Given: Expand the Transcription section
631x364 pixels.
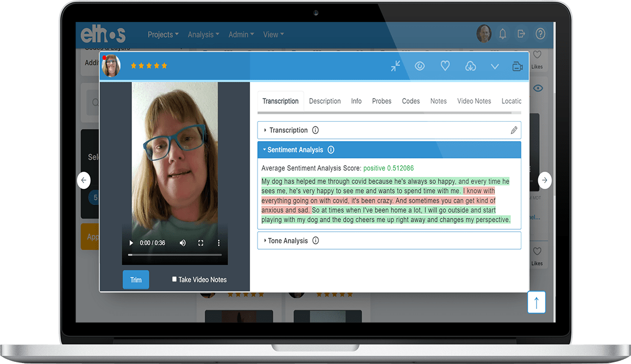Looking at the screenshot, I should click(x=389, y=130).
